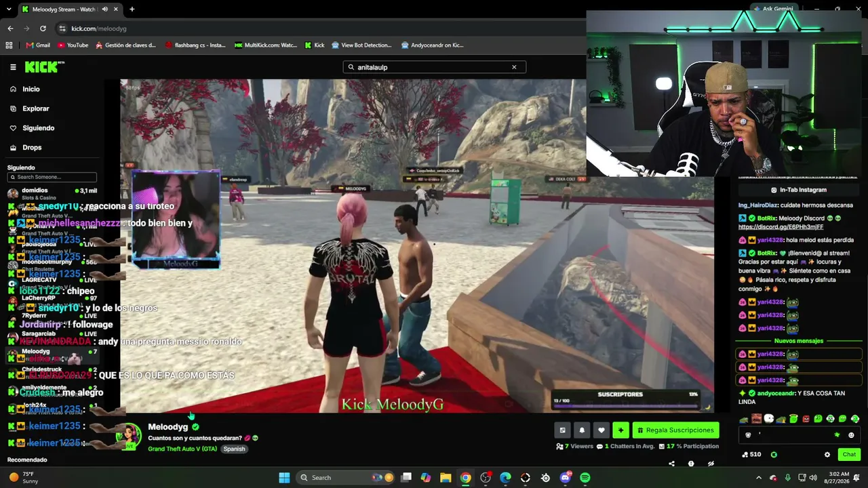Viewport: 868px width, 488px height.
Task: Open the Gestión de claves bookmark
Action: click(126, 45)
